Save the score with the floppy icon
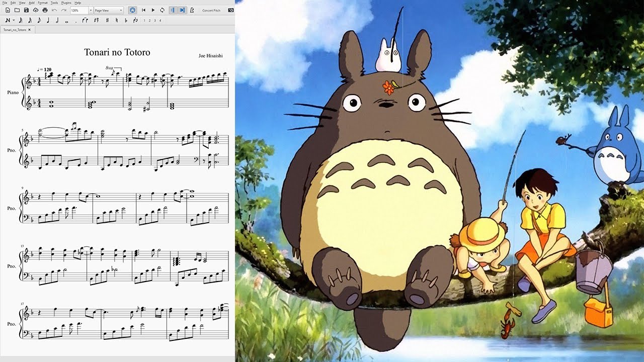Viewport: 644px width, 362px height. click(x=26, y=10)
